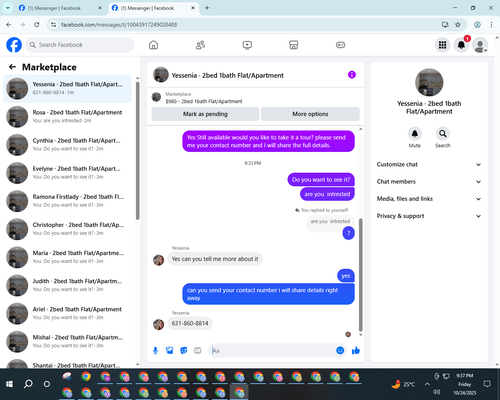The height and width of the screenshot is (400, 500).
Task: Click the message 'Yes can you tell me more about it'
Action: (x=215, y=259)
